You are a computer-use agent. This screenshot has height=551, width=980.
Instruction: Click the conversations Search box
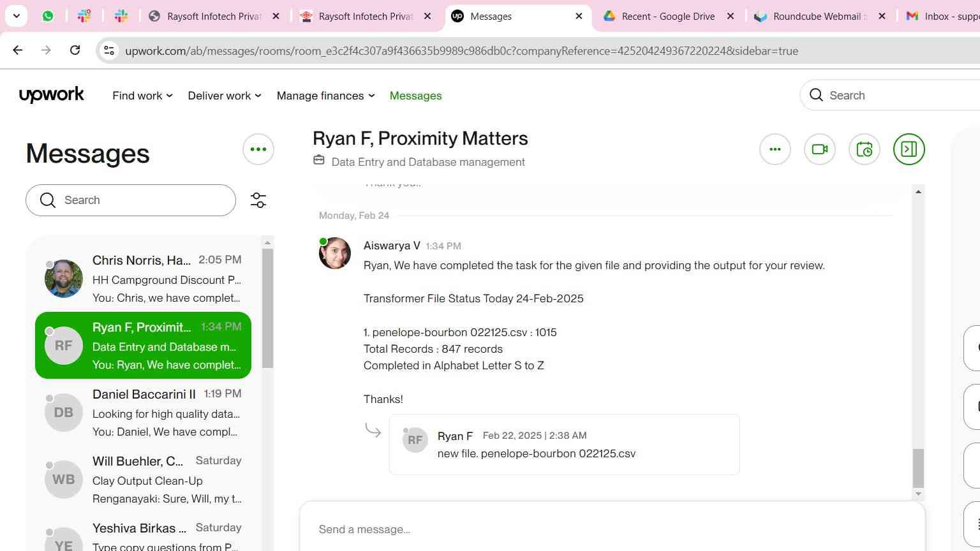point(131,200)
